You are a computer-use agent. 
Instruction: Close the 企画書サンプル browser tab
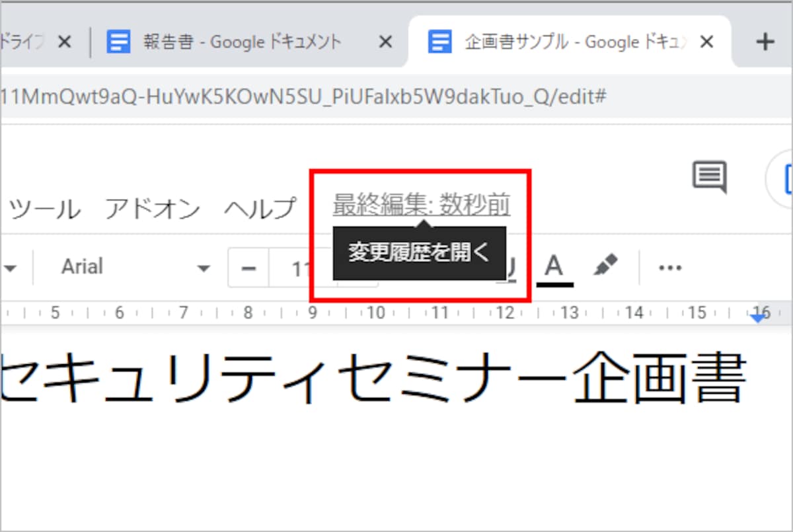[x=706, y=43]
